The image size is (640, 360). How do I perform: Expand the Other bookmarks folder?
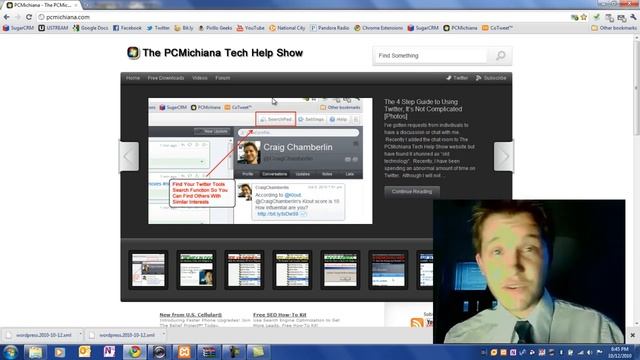click(614, 28)
